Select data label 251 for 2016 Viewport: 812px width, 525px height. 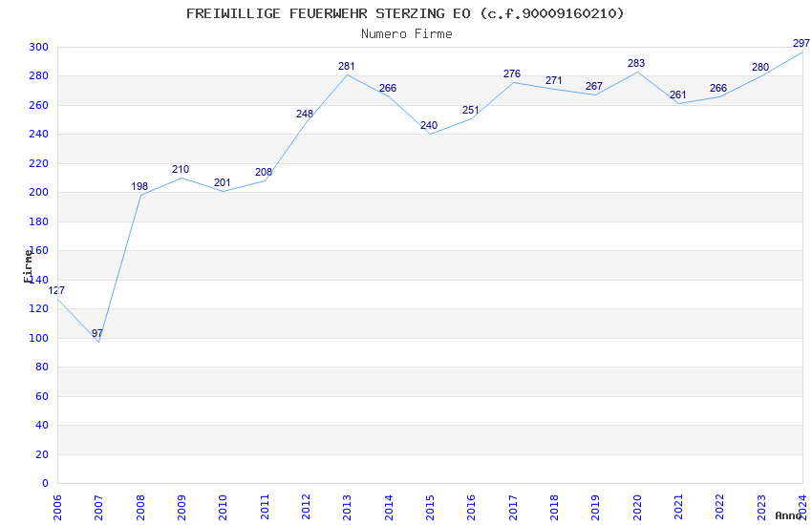pyautogui.click(x=471, y=110)
